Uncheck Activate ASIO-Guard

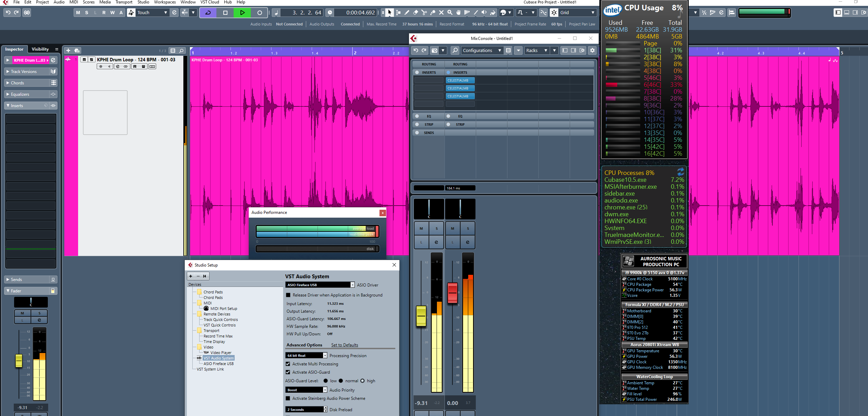coord(288,372)
